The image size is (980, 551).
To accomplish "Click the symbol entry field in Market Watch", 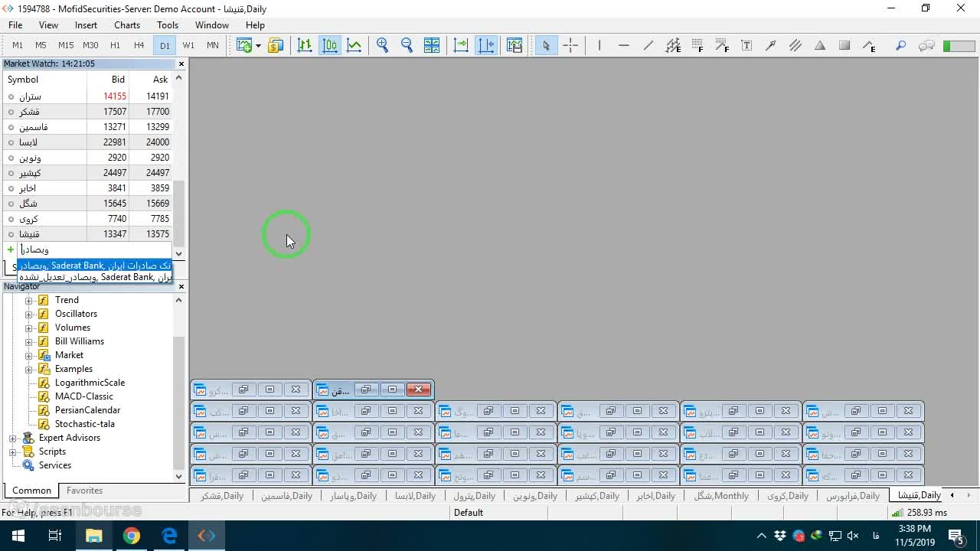I will [96, 249].
